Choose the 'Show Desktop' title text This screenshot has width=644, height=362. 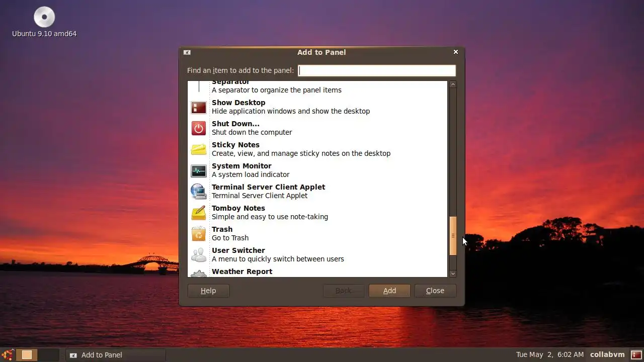click(238, 103)
